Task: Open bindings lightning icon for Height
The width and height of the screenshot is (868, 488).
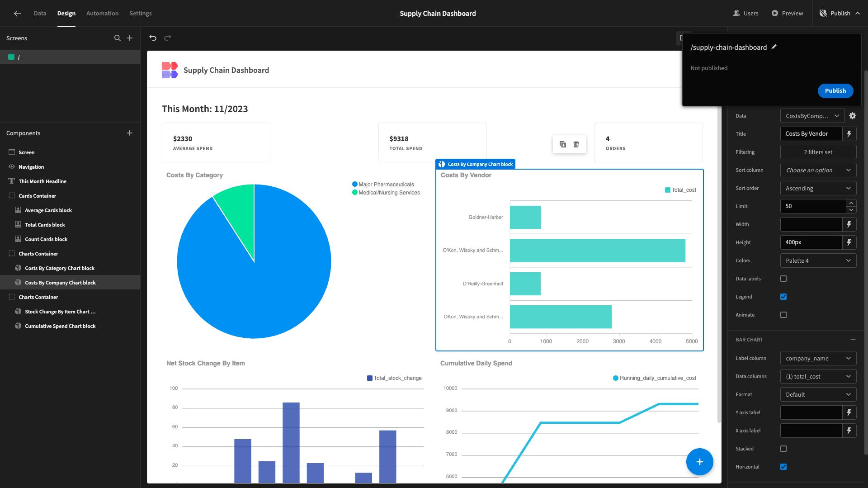Action: (x=849, y=242)
